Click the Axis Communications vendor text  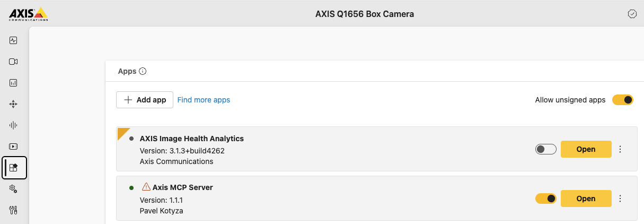pyautogui.click(x=177, y=161)
